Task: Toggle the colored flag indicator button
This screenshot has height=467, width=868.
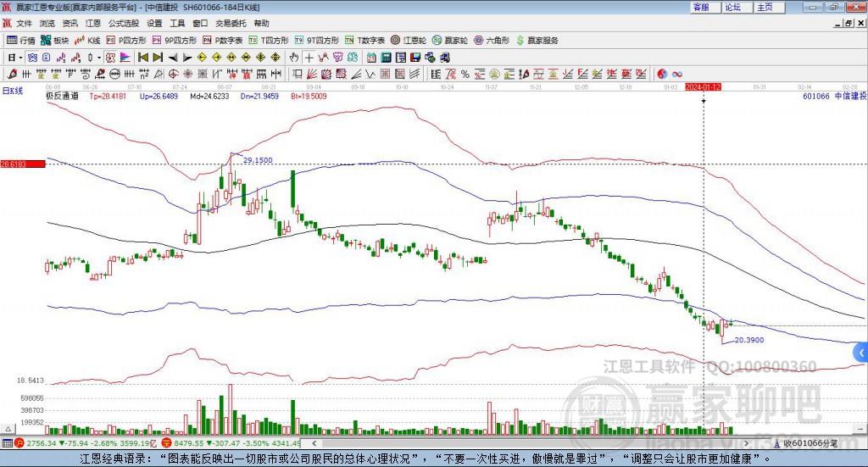Action: pyautogui.click(x=125, y=57)
